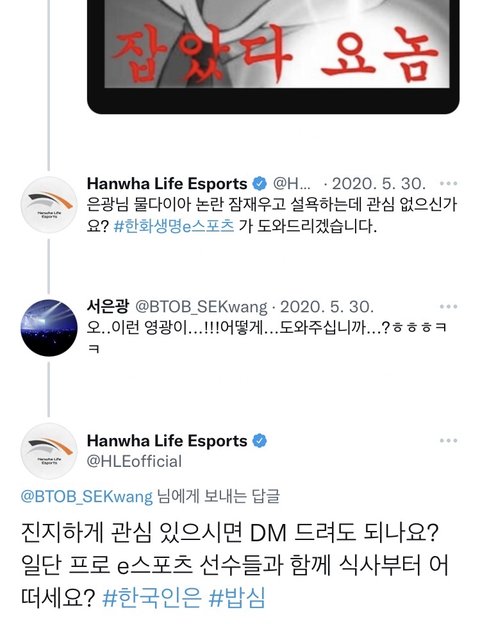Open 서은광 profile picture
This screenshot has width=480, height=624.
(x=49, y=328)
